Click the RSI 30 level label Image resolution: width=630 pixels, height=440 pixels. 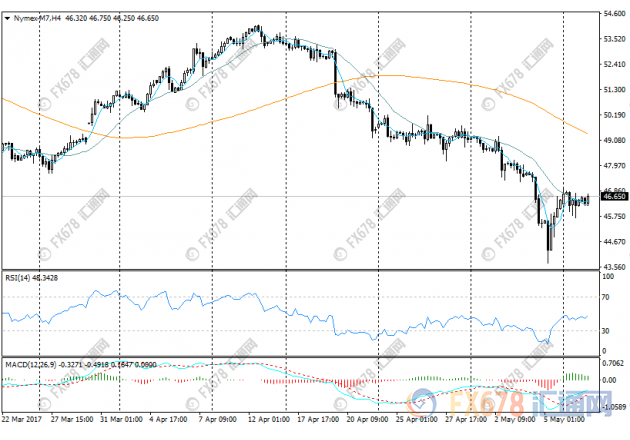coord(606,328)
